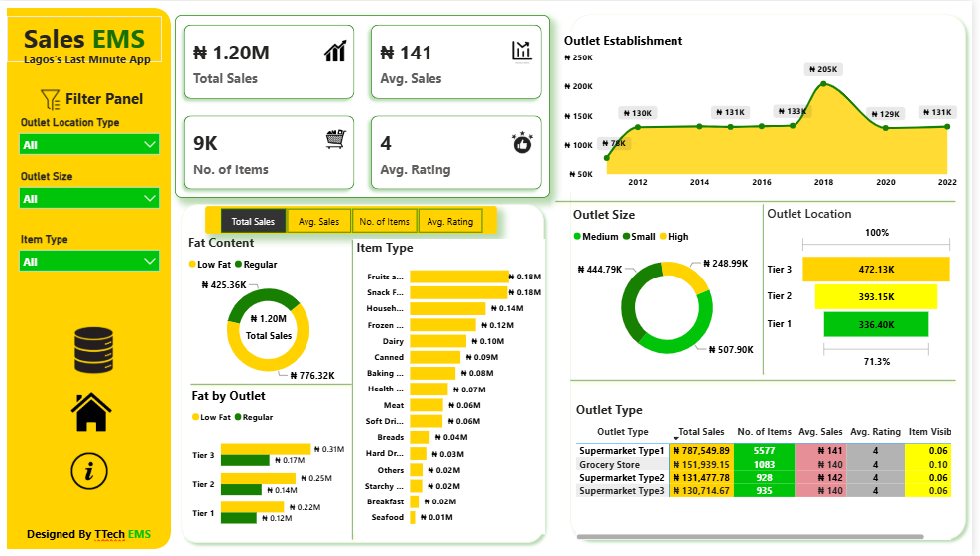The width and height of the screenshot is (980, 556).
Task: Click the thumbs-up icon on Avg. Rating
Action: (522, 142)
